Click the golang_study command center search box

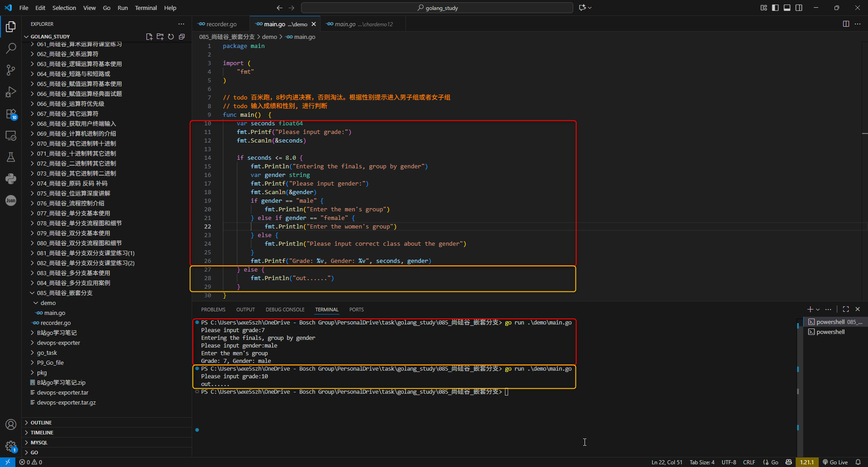pos(437,8)
